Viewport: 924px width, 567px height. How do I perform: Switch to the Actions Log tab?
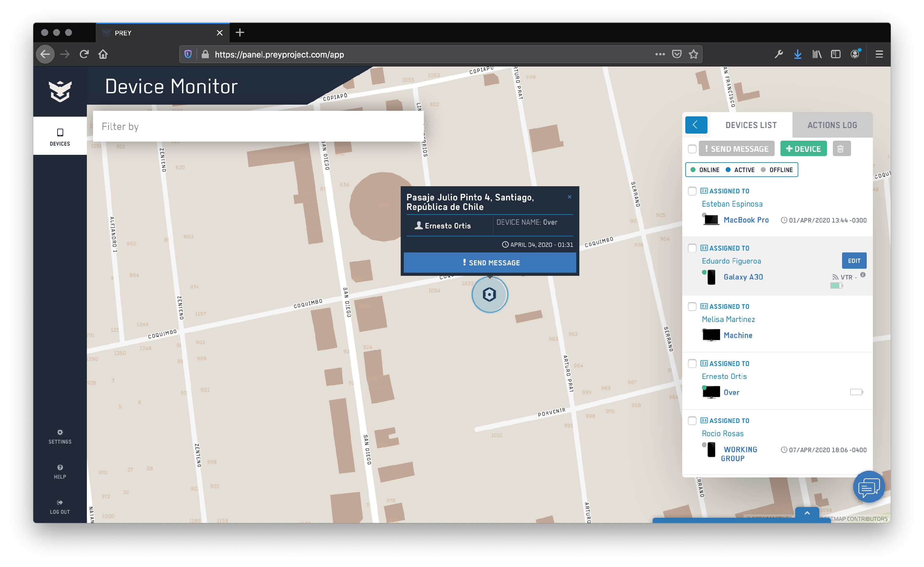(x=832, y=125)
